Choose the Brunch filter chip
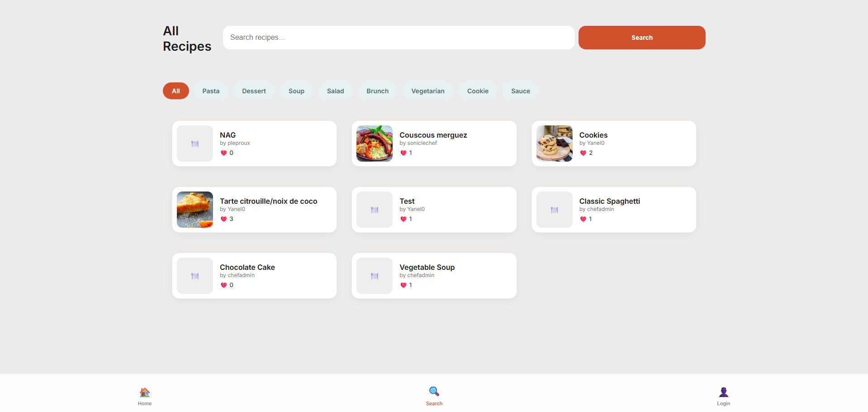The height and width of the screenshot is (412, 868). click(x=377, y=91)
